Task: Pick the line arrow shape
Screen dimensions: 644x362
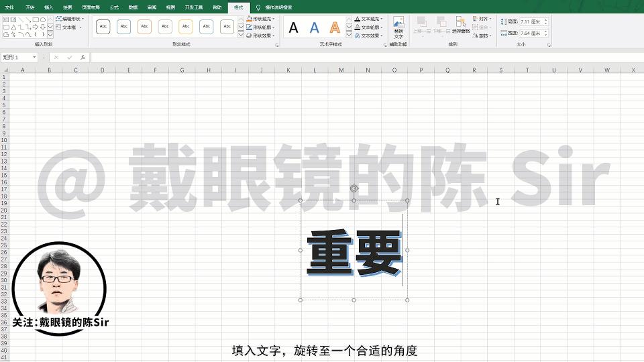Action: pyautogui.click(x=28, y=19)
